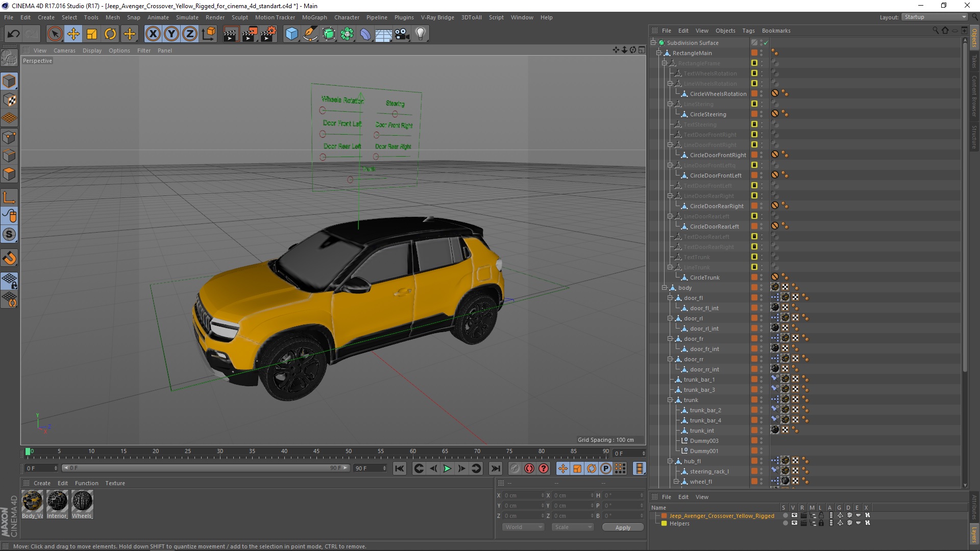The image size is (980, 551).
Task: Toggle the Y axis lock
Action: [x=171, y=34]
